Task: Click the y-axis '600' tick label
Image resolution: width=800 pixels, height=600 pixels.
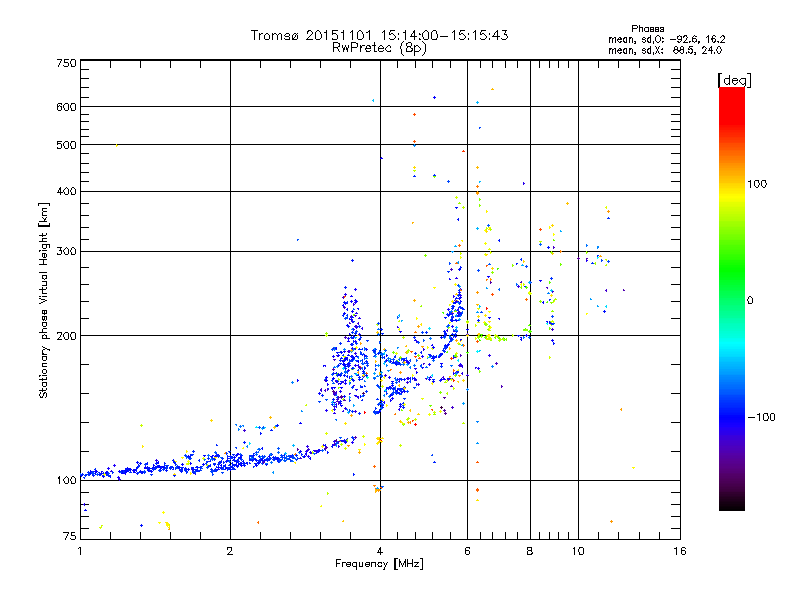Action: click(66, 107)
